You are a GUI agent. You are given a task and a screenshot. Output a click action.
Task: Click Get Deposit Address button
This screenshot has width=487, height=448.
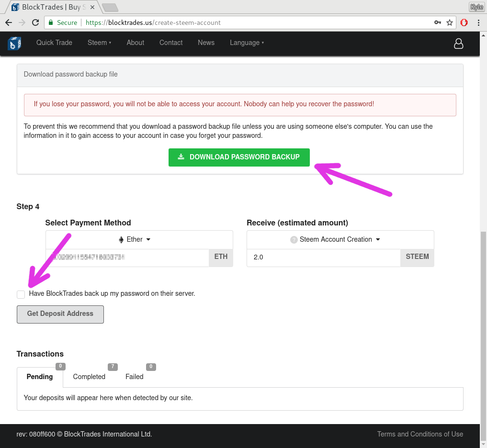[60, 314]
